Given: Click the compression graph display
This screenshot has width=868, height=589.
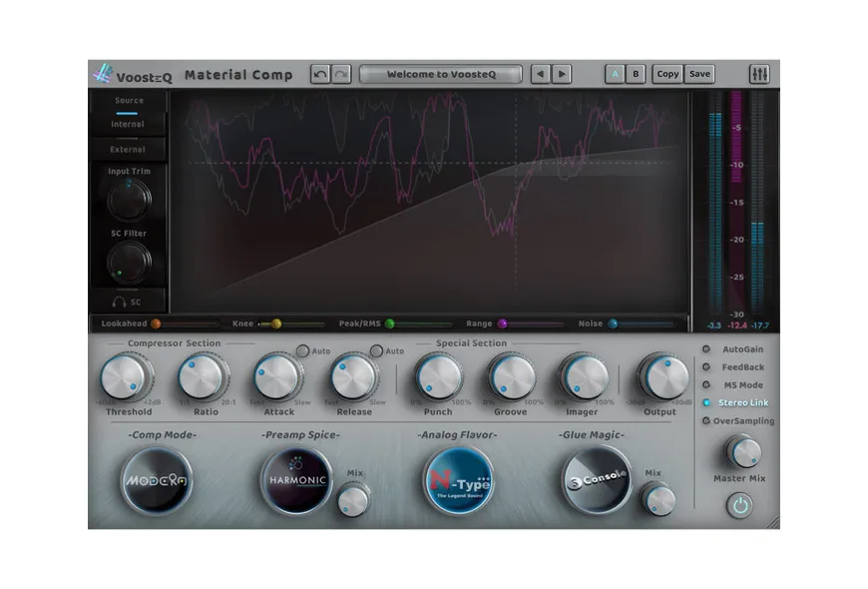Looking at the screenshot, I should click(x=430, y=202).
